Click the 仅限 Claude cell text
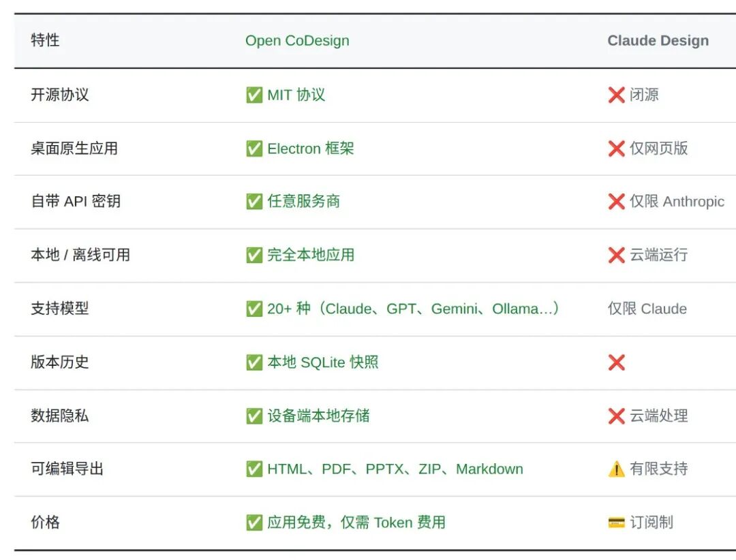 point(647,309)
